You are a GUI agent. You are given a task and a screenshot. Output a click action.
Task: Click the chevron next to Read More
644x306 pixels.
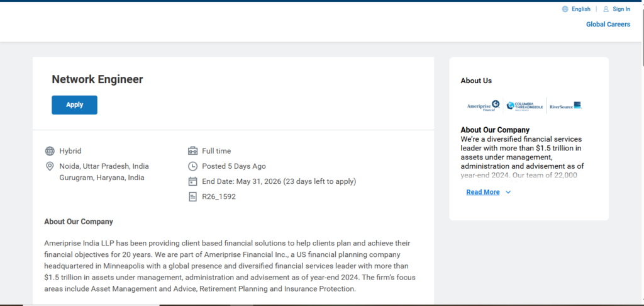pos(508,192)
